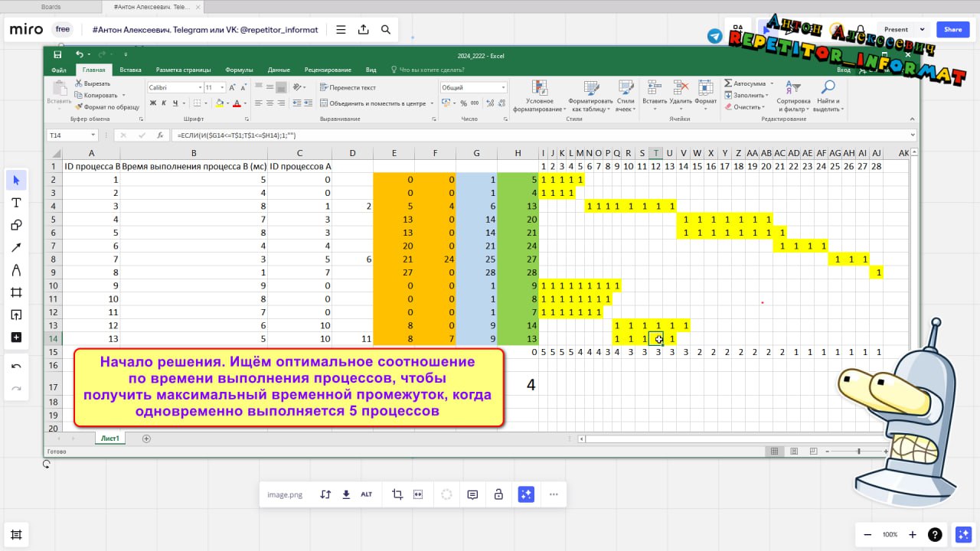
Task: Download the selected image.png
Action: pyautogui.click(x=346, y=494)
